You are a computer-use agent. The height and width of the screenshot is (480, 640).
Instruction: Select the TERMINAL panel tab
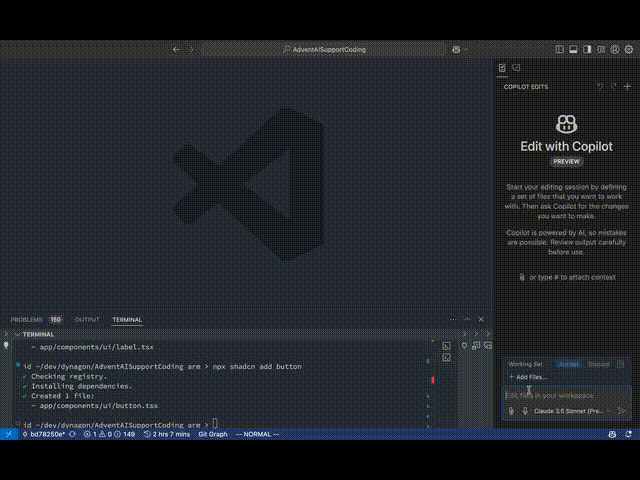click(x=127, y=320)
